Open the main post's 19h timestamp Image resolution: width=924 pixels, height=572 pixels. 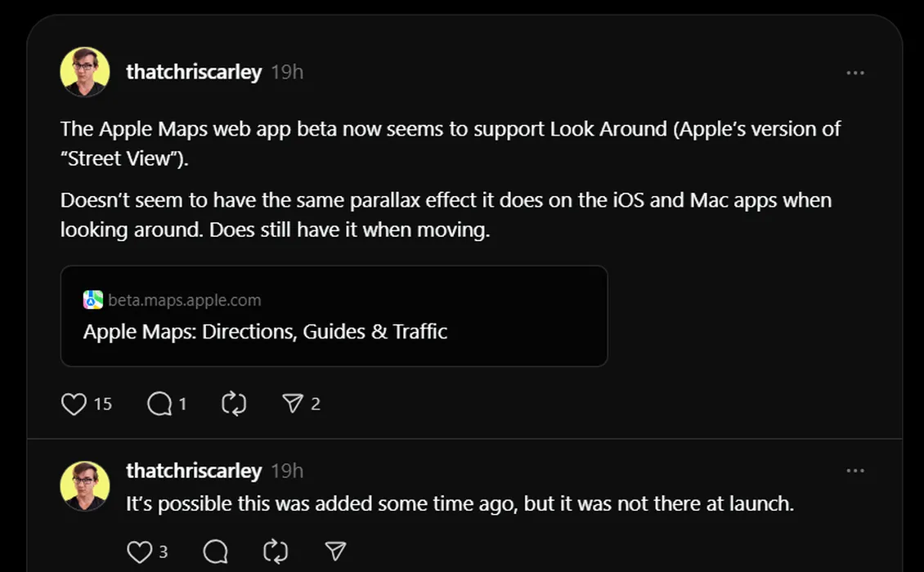coord(287,73)
